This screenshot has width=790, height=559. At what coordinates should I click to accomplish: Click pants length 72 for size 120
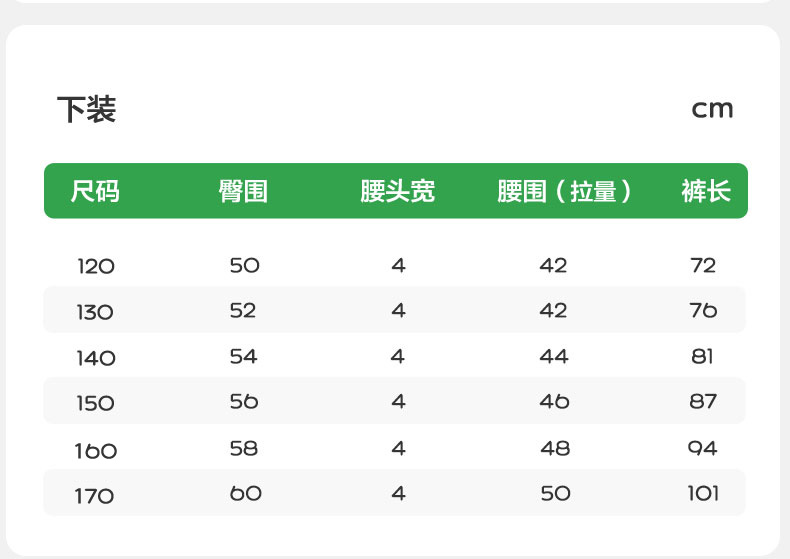pos(703,265)
